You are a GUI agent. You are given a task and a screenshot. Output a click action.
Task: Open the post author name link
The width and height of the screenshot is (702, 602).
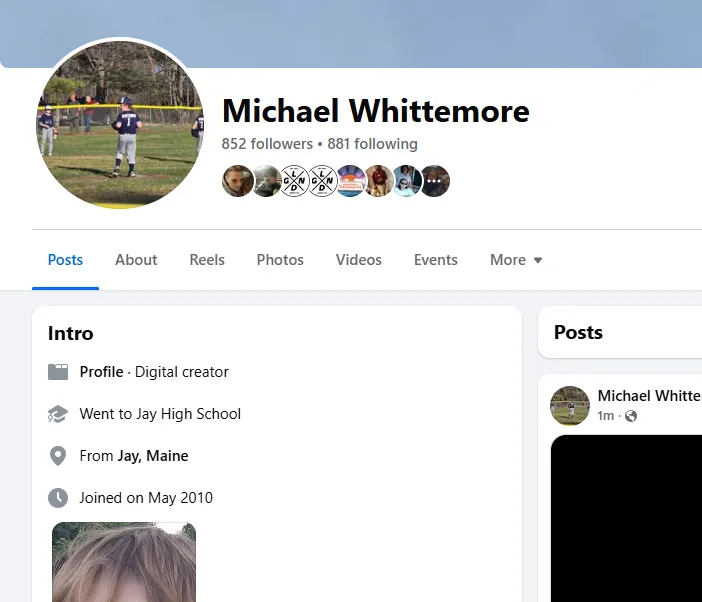click(650, 396)
